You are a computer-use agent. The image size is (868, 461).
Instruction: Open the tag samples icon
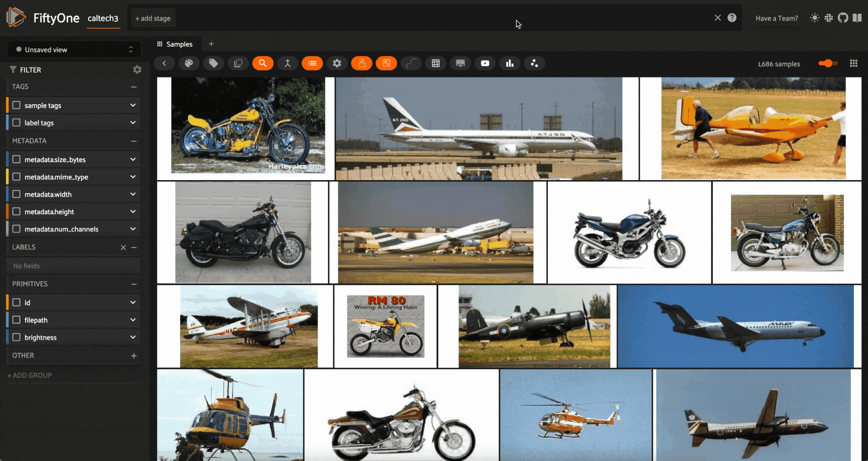pos(213,63)
